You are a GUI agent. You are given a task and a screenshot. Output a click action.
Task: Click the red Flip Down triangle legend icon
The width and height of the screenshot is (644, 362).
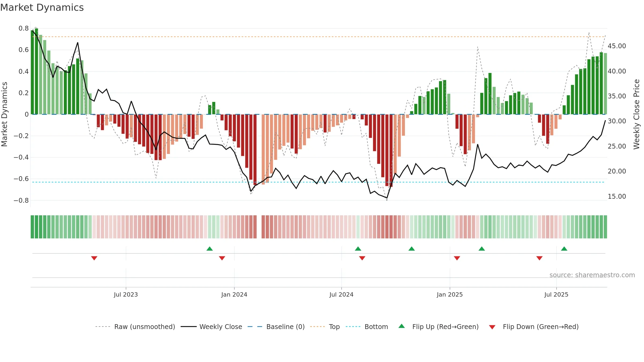pos(492,327)
